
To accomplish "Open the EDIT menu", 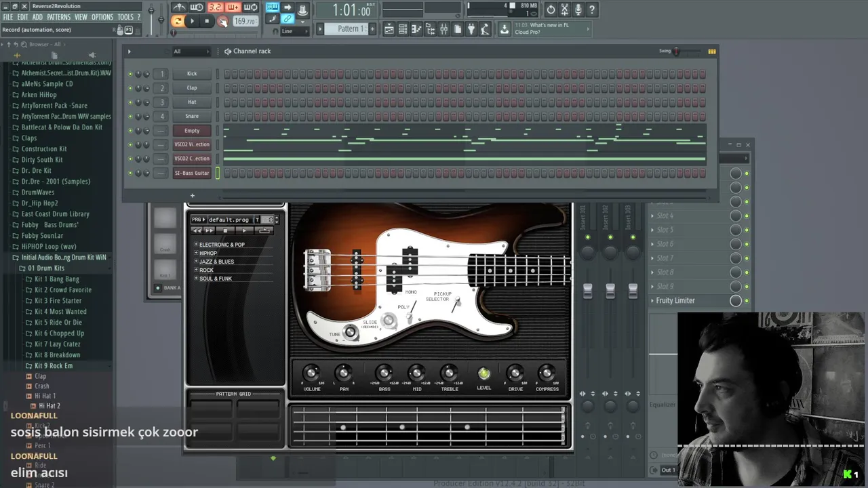I will click(22, 17).
